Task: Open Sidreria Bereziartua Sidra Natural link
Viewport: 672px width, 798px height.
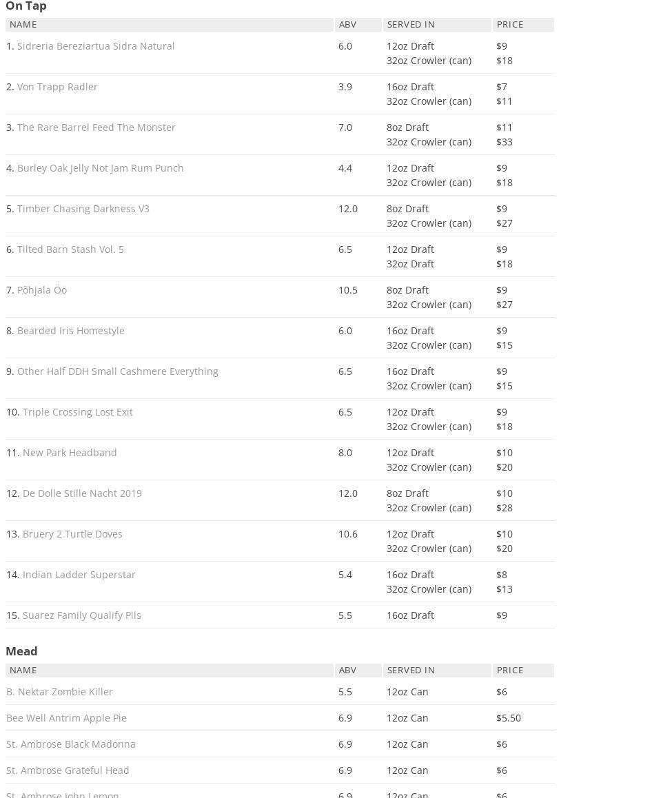Action: click(x=96, y=46)
